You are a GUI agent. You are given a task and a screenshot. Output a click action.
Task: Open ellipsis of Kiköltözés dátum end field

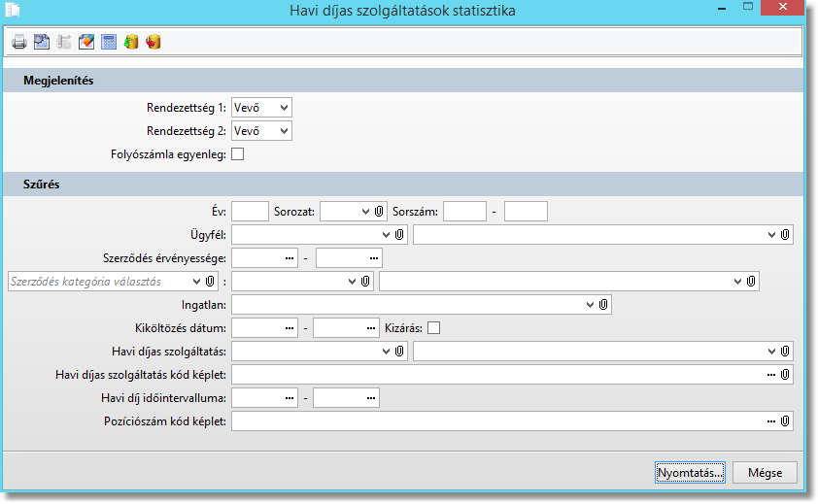point(371,328)
